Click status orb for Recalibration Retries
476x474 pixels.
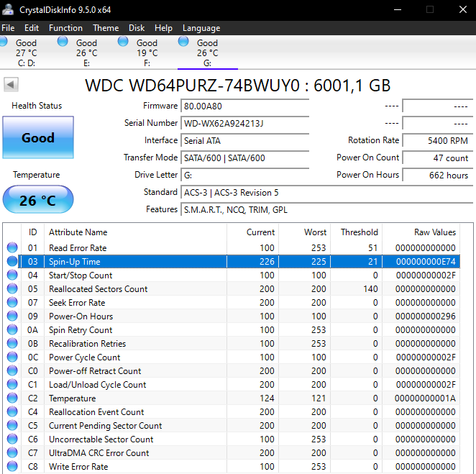(x=12, y=343)
